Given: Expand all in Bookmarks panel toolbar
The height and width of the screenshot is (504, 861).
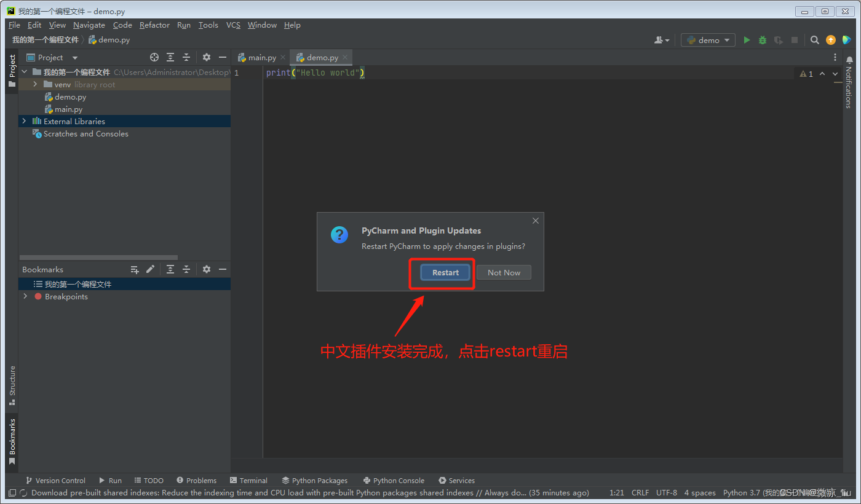Looking at the screenshot, I should pos(170,269).
